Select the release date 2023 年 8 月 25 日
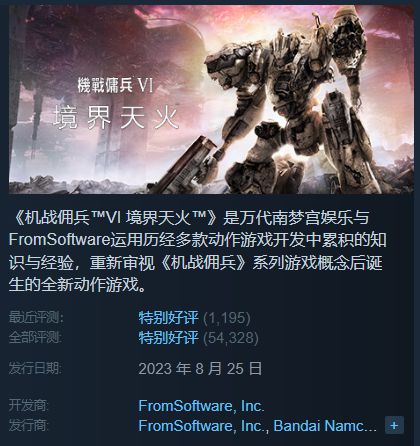This screenshot has height=446, width=420. (200, 369)
